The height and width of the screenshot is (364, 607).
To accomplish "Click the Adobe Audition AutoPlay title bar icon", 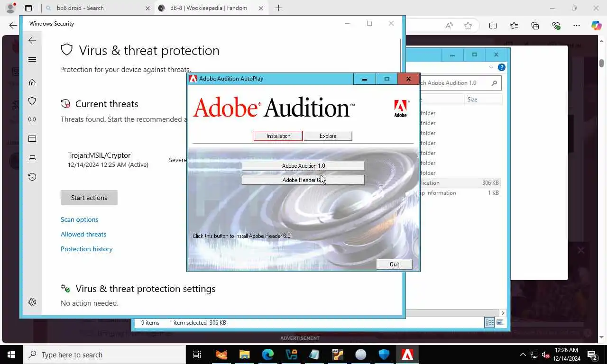I will tap(193, 79).
